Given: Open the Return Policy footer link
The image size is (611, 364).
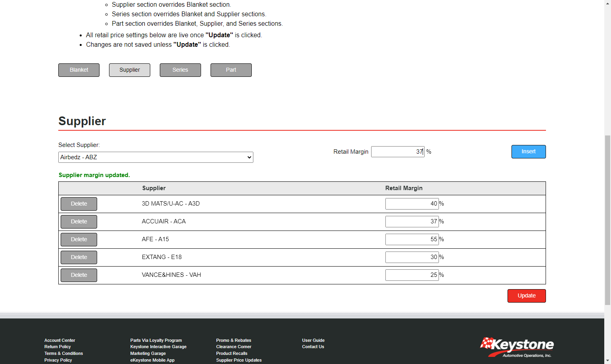Looking at the screenshot, I should pyautogui.click(x=57, y=347).
